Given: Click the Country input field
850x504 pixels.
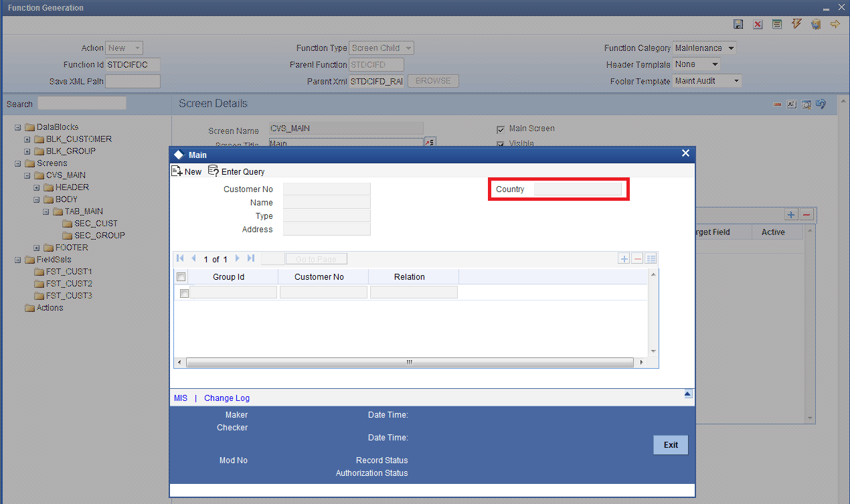Looking at the screenshot, I should tap(578, 189).
